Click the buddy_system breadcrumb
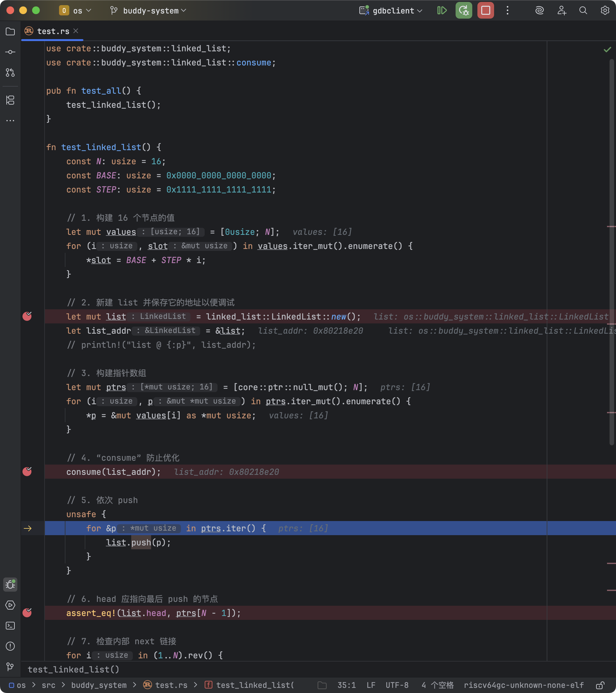 point(98,685)
